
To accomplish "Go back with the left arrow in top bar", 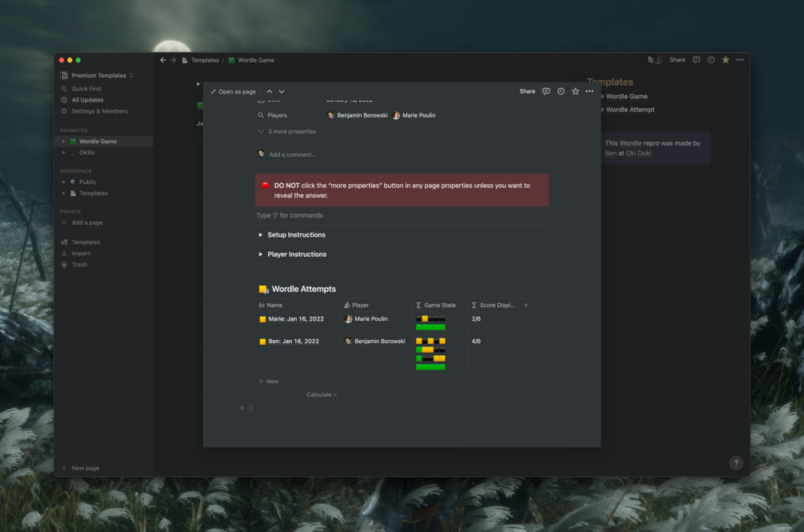I will [x=163, y=60].
